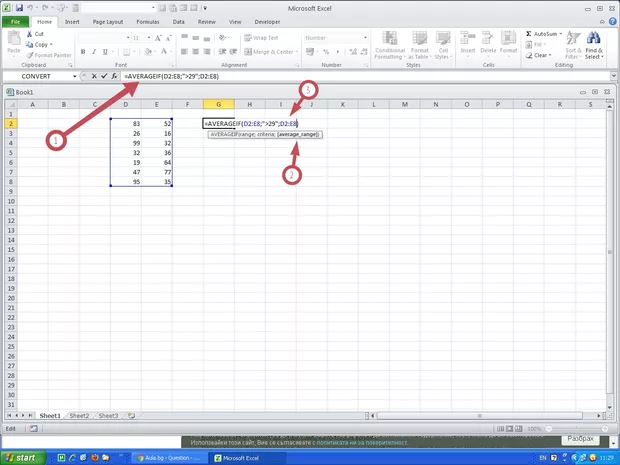Open Name Box dropdown arrow
The height and width of the screenshot is (465, 620).
click(x=74, y=76)
